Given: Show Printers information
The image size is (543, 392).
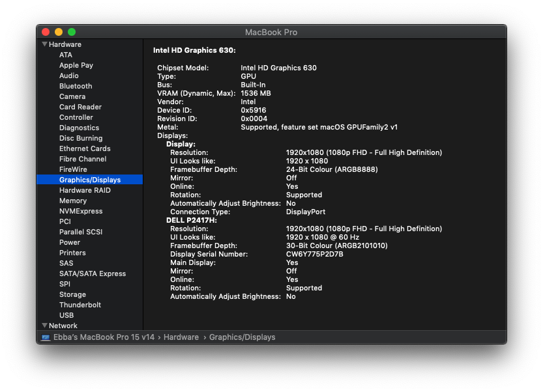Looking at the screenshot, I should (x=72, y=253).
